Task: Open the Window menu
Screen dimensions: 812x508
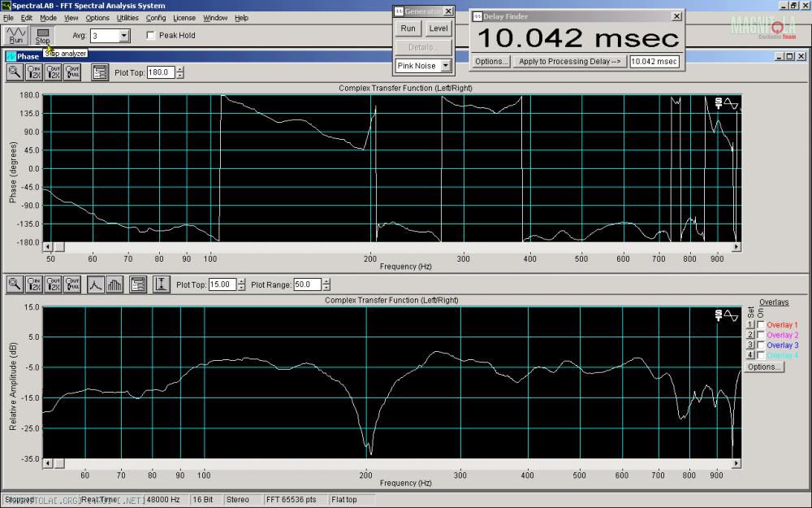Action: 215,18
